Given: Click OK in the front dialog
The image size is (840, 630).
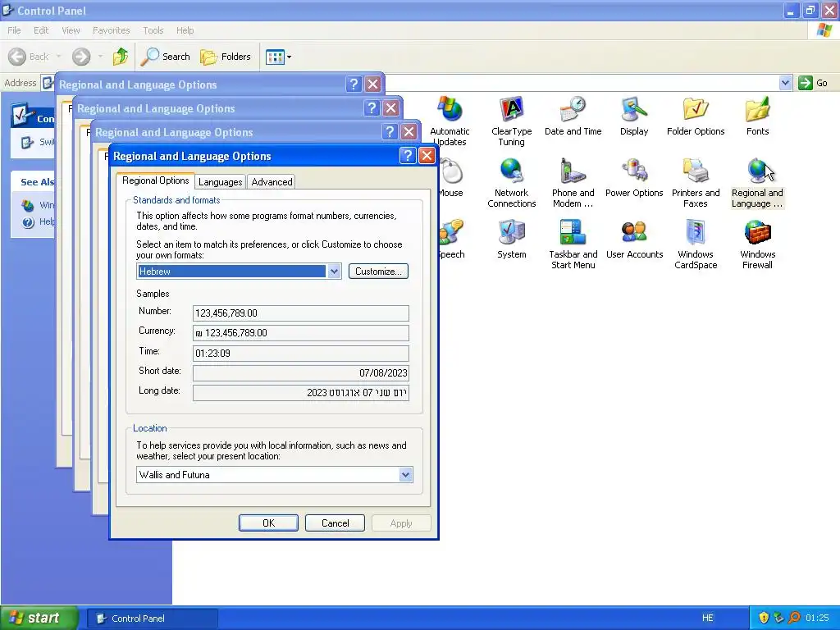Looking at the screenshot, I should [268, 523].
